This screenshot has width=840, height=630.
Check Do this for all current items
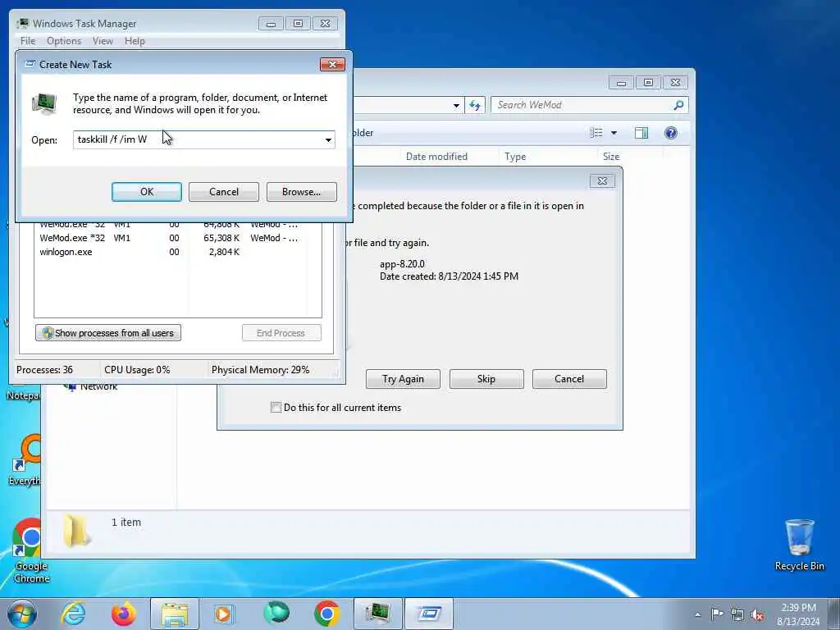coord(276,408)
